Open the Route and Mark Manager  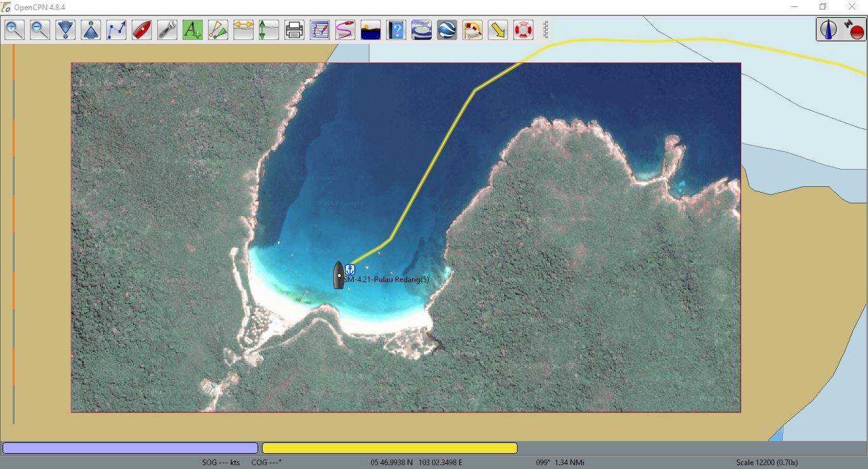(319, 29)
